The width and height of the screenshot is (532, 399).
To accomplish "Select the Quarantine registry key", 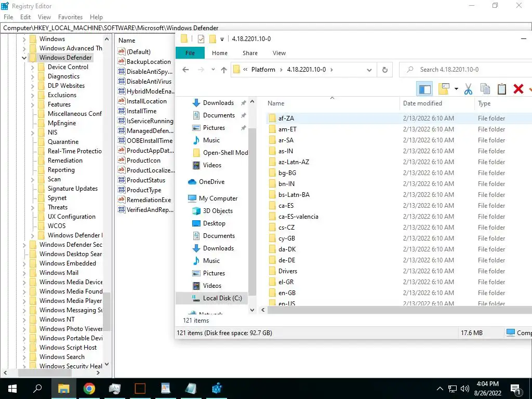I will [x=63, y=142].
